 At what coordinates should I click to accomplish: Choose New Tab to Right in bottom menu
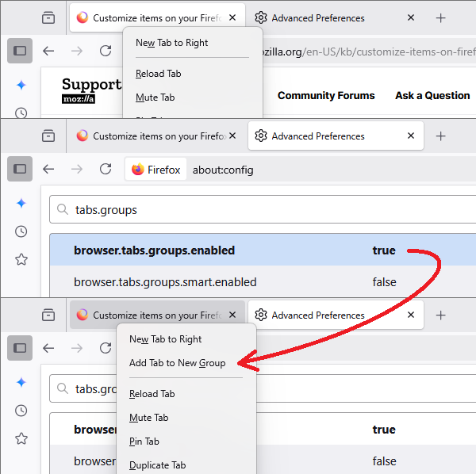coord(165,339)
